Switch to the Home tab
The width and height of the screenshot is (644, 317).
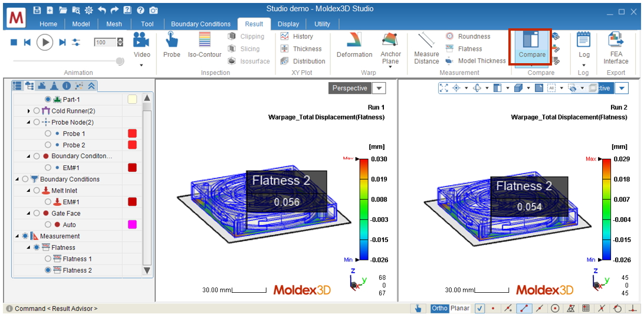[48, 24]
